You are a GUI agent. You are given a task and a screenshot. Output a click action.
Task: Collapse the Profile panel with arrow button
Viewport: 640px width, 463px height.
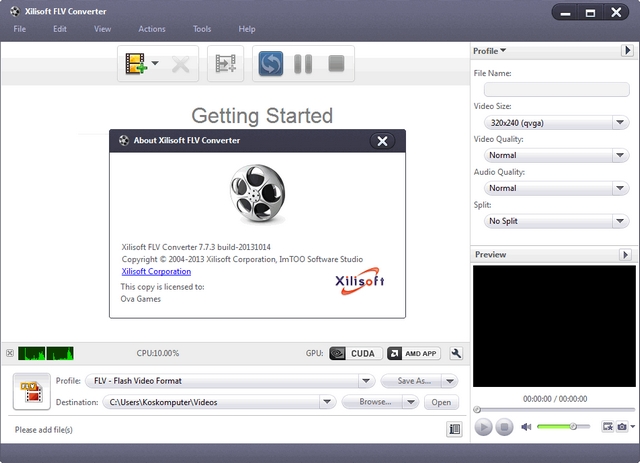[x=627, y=51]
